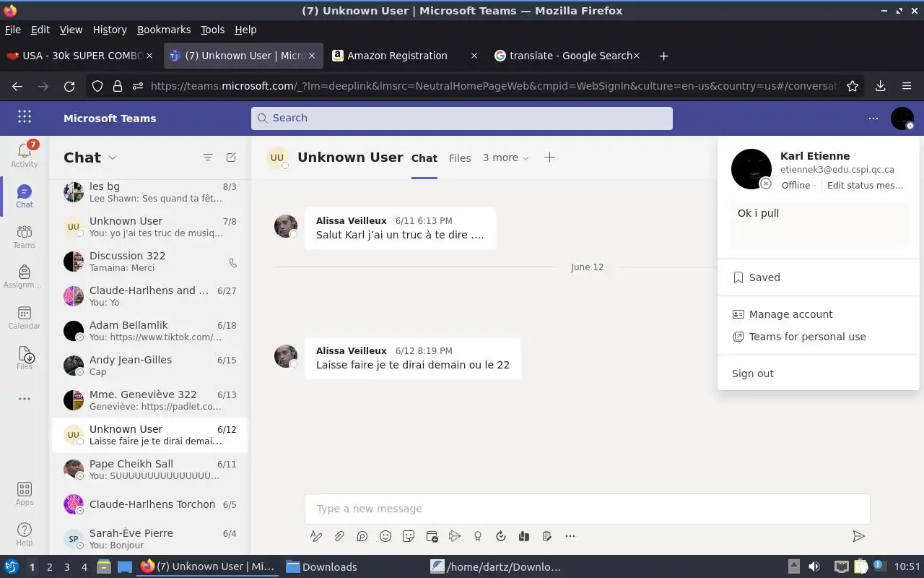
Task: Select the Chat tab in conversation
Action: (x=424, y=158)
